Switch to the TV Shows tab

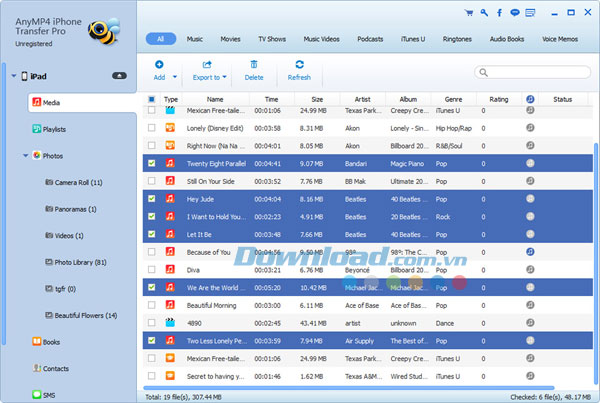click(x=272, y=39)
